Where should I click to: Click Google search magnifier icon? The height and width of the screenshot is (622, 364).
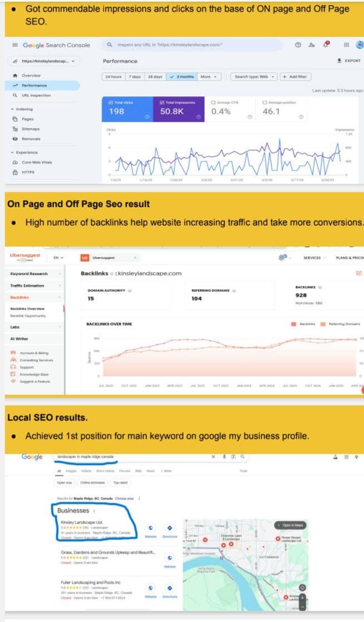tap(243, 457)
